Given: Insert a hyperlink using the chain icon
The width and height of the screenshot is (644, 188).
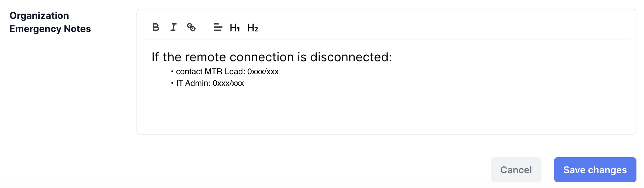Looking at the screenshot, I should click(191, 27).
